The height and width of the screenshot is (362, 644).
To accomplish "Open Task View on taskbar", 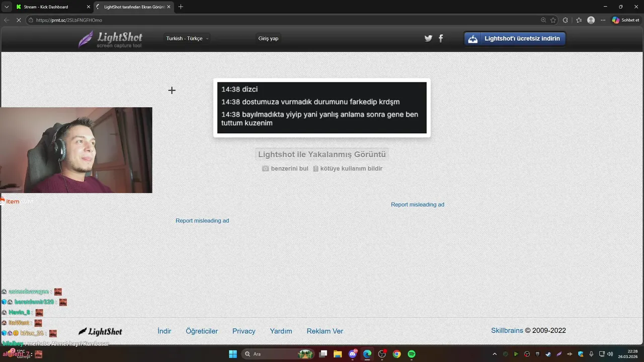I will [324, 354].
